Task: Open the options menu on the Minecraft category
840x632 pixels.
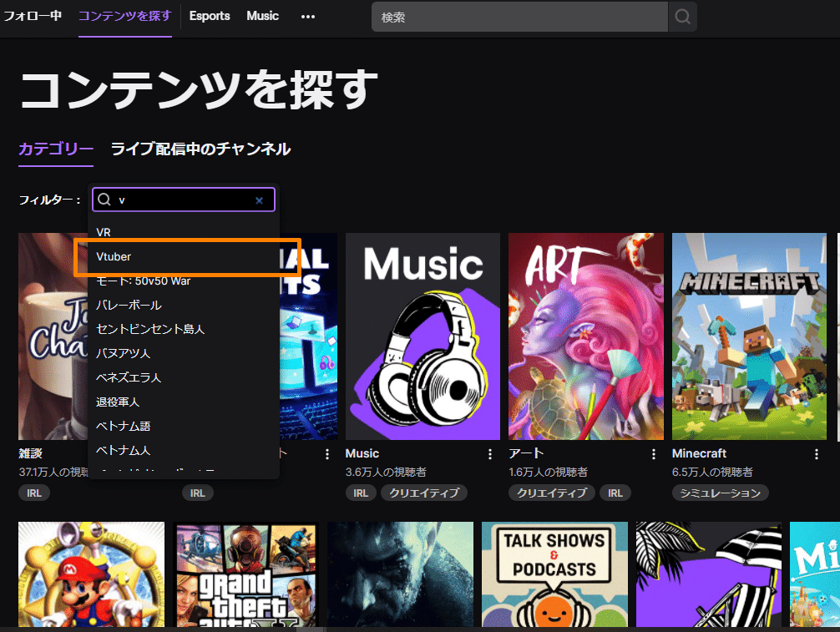Action: coord(816,453)
